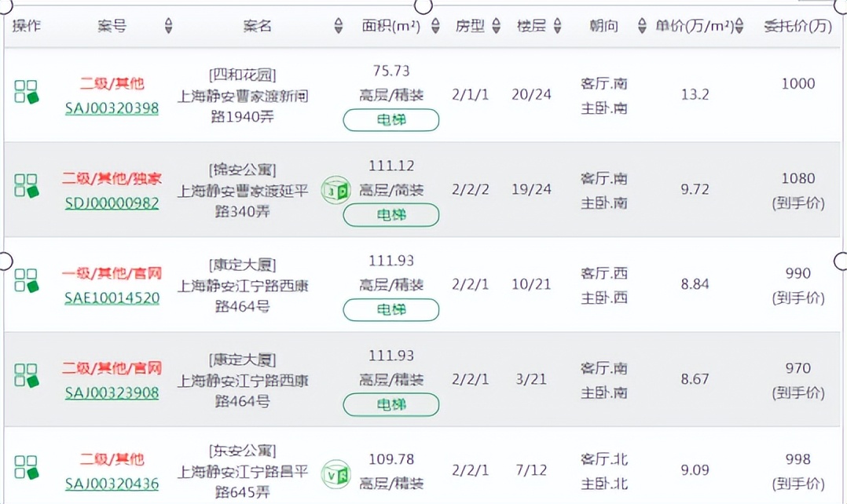Toggle sorting on the 面积(m²) column
The image size is (847, 504).
tap(434, 24)
